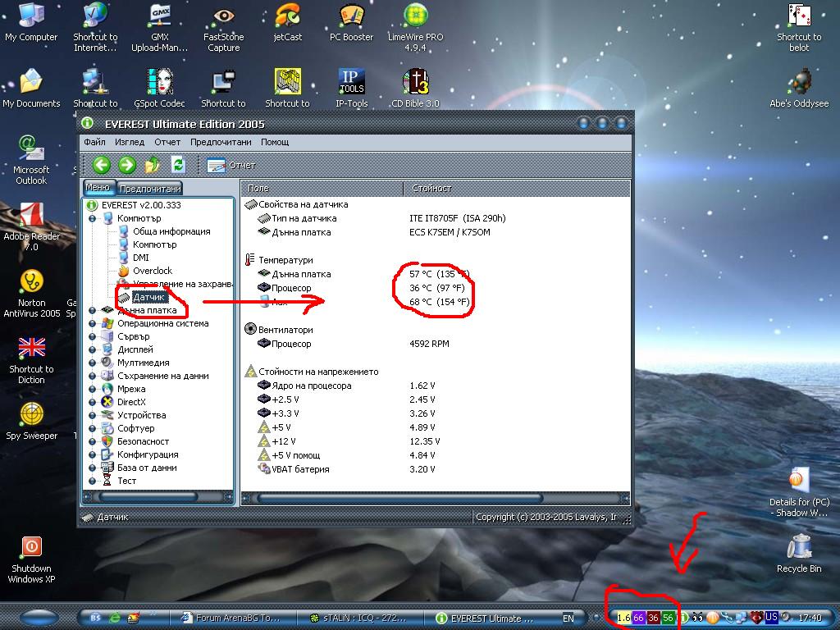Open IP-Tools desktop icon
Viewport: 840px width, 630px height.
click(351, 89)
